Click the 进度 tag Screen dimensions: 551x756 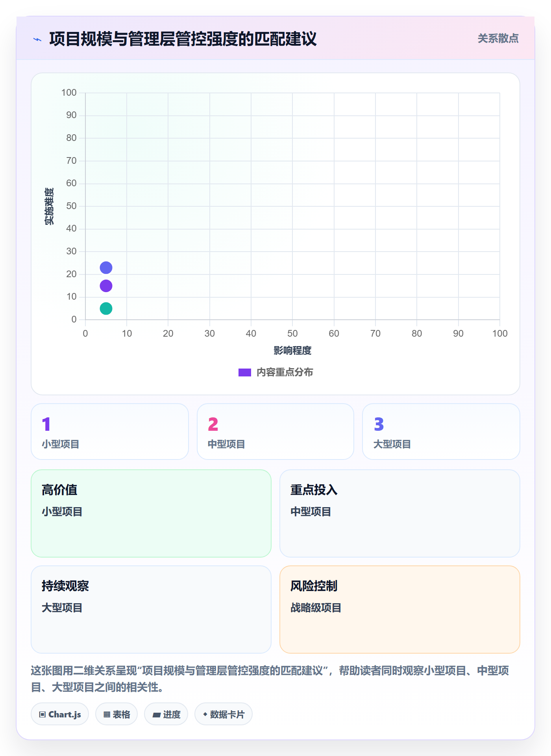pyautogui.click(x=166, y=714)
